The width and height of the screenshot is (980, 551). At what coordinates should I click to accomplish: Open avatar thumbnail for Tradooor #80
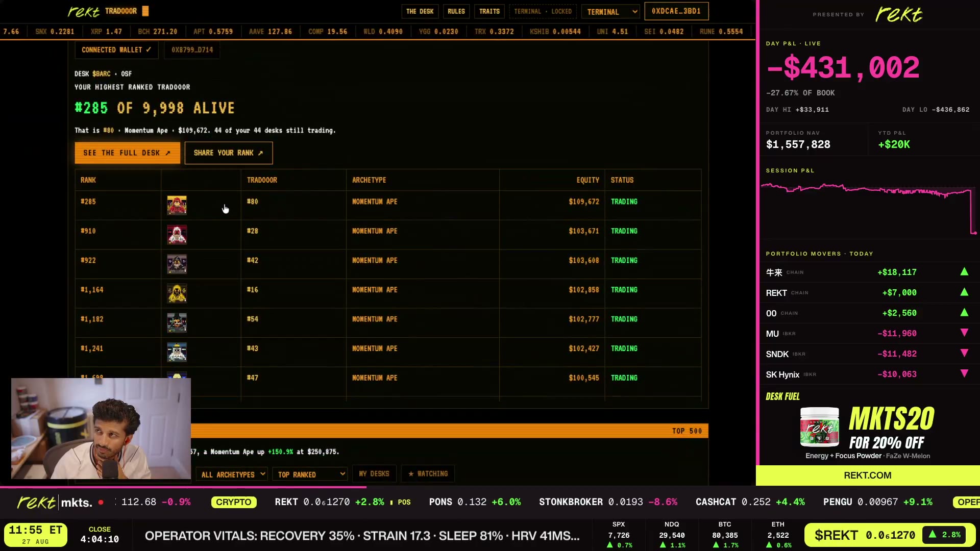click(x=177, y=205)
